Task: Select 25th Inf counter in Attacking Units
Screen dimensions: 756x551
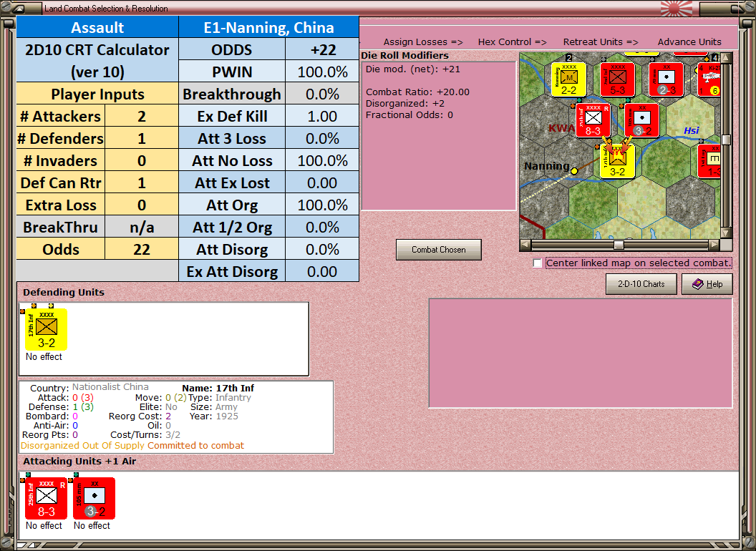Action: coord(47,498)
